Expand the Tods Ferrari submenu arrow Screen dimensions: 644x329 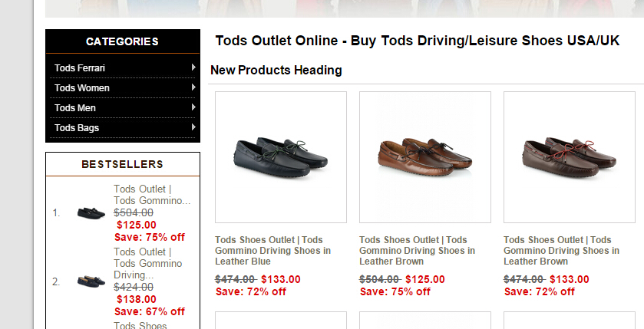pyautogui.click(x=193, y=67)
